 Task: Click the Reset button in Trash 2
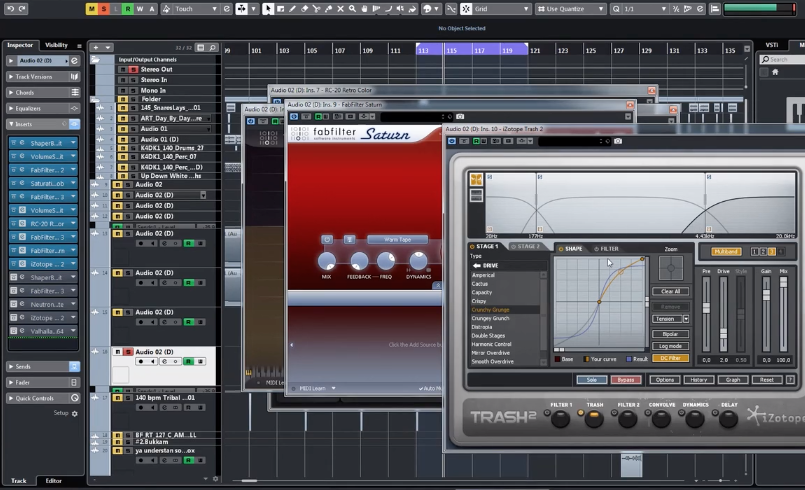[x=766, y=380]
